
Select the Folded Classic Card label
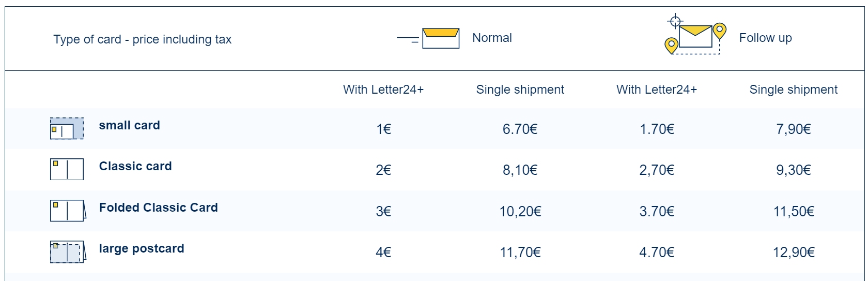click(159, 208)
